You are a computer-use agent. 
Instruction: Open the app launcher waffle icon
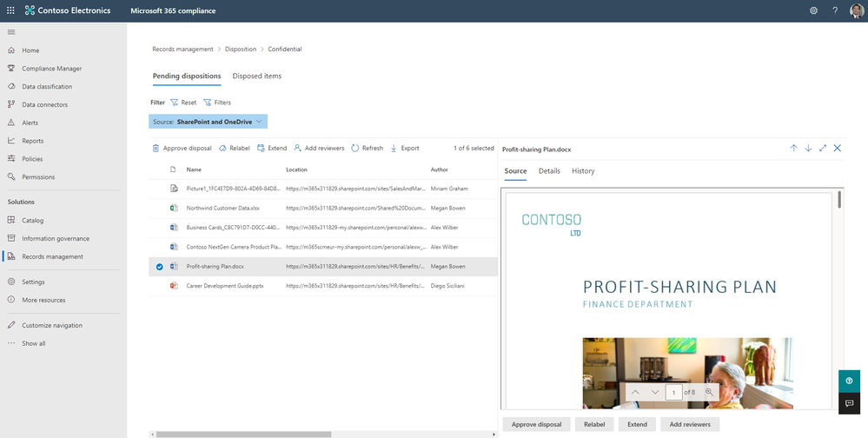[x=10, y=10]
